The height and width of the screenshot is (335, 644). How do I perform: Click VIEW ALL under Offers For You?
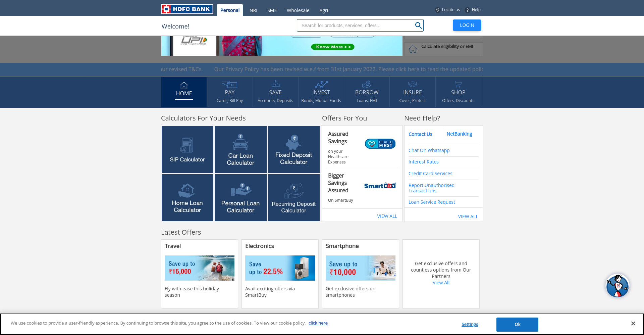click(387, 216)
